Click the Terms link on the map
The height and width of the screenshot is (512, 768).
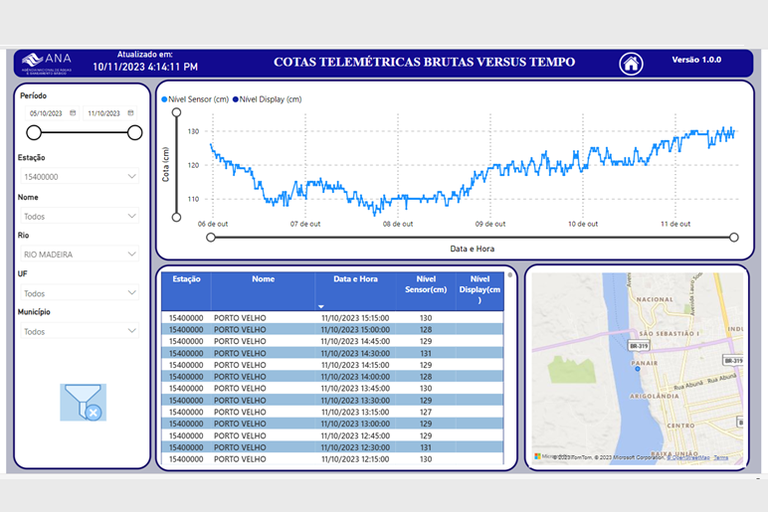pos(720,457)
